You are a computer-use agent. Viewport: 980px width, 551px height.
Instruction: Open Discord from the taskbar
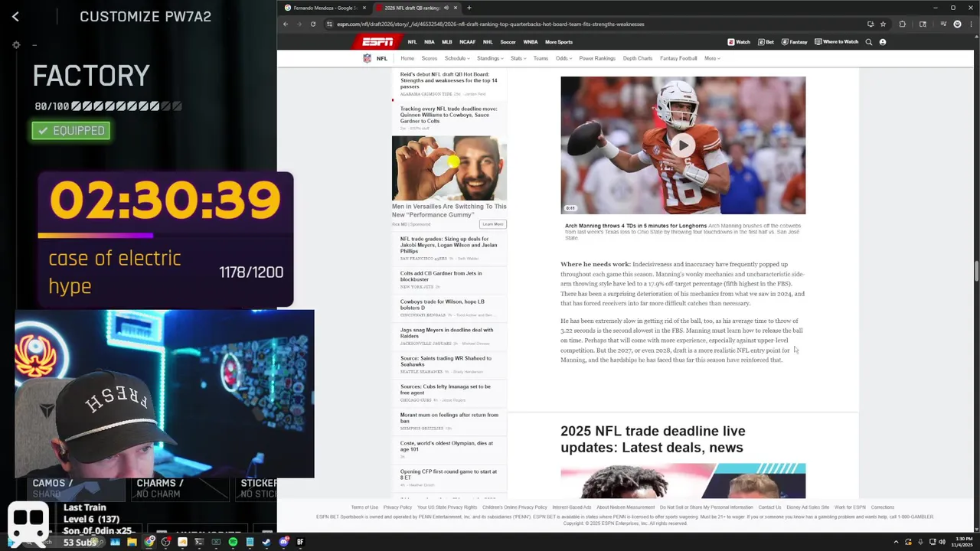(x=283, y=542)
